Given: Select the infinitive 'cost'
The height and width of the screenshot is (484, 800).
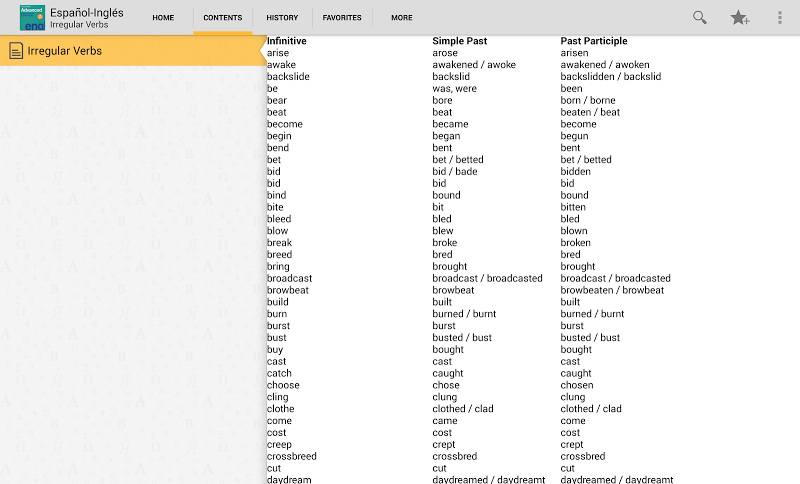Looking at the screenshot, I should [277, 433].
